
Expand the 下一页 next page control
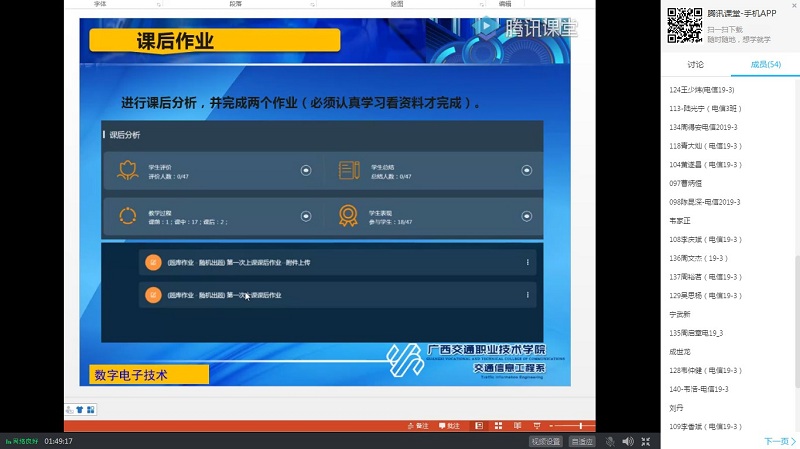coord(778,441)
